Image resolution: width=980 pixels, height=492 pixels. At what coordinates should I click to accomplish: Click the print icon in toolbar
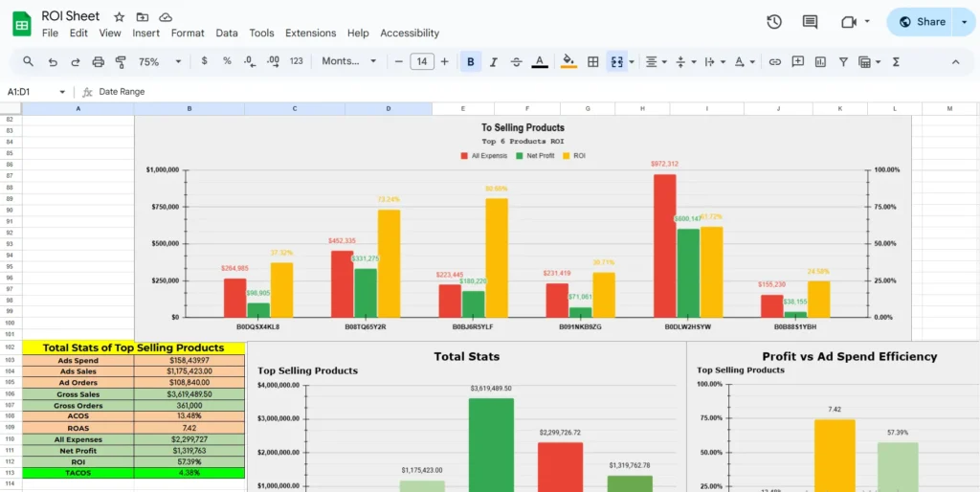[x=98, y=61]
